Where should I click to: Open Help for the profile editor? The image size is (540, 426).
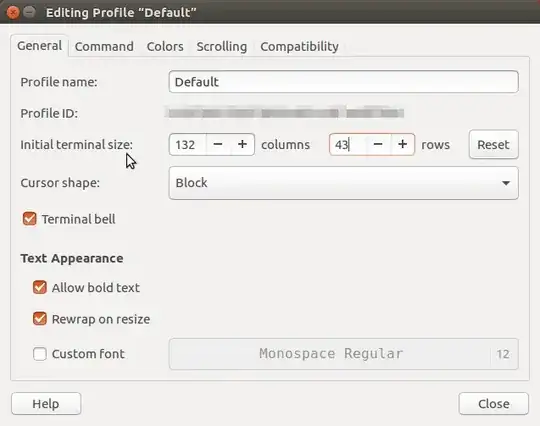[x=46, y=404]
